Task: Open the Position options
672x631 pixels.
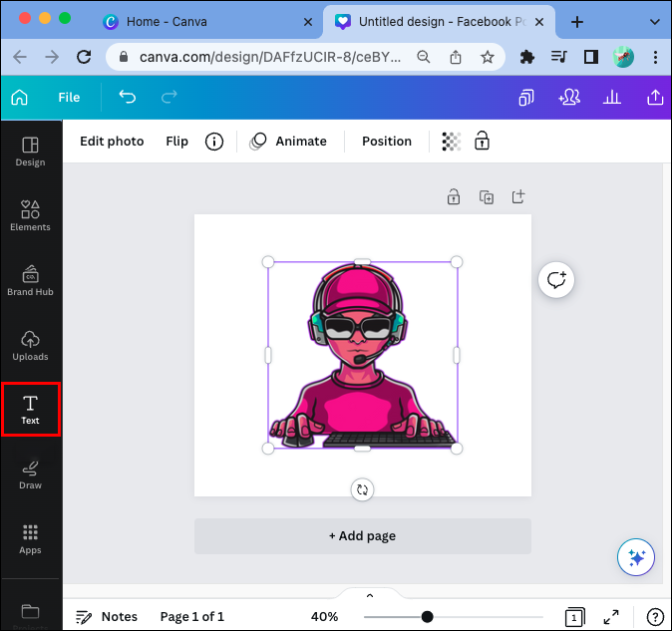Action: pyautogui.click(x=387, y=141)
